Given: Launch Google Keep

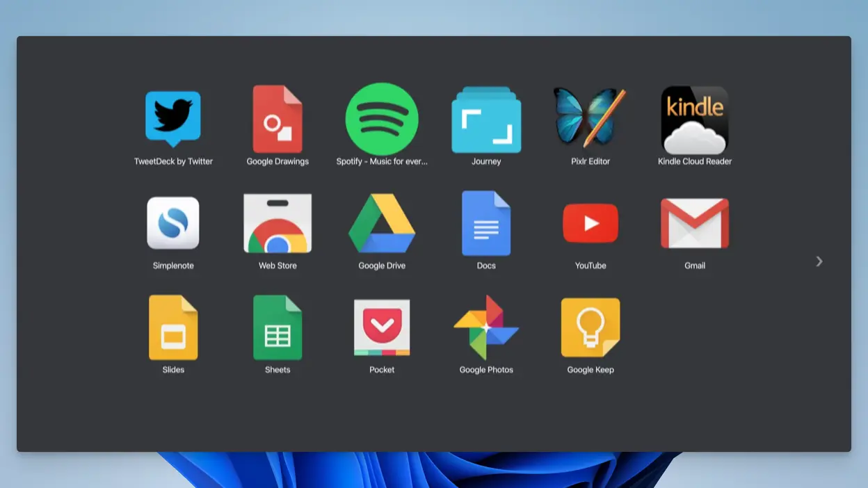Looking at the screenshot, I should 590,327.
